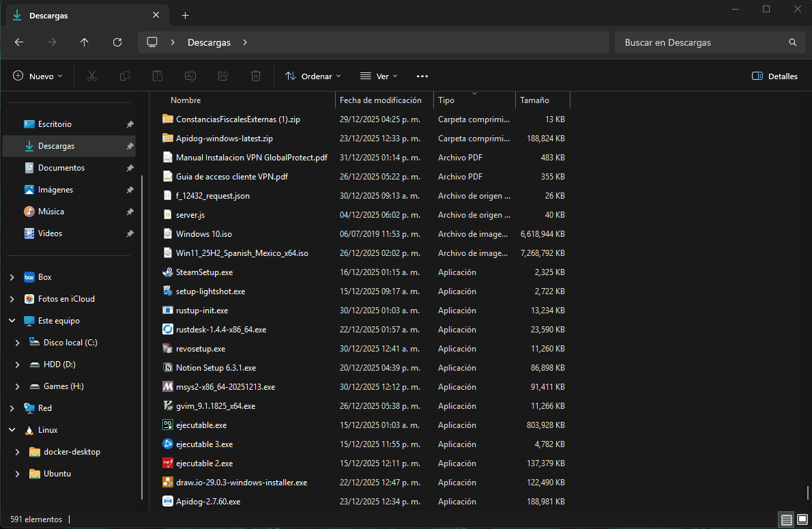Add a new tab with plus button
The image size is (812, 529).
[186, 16]
